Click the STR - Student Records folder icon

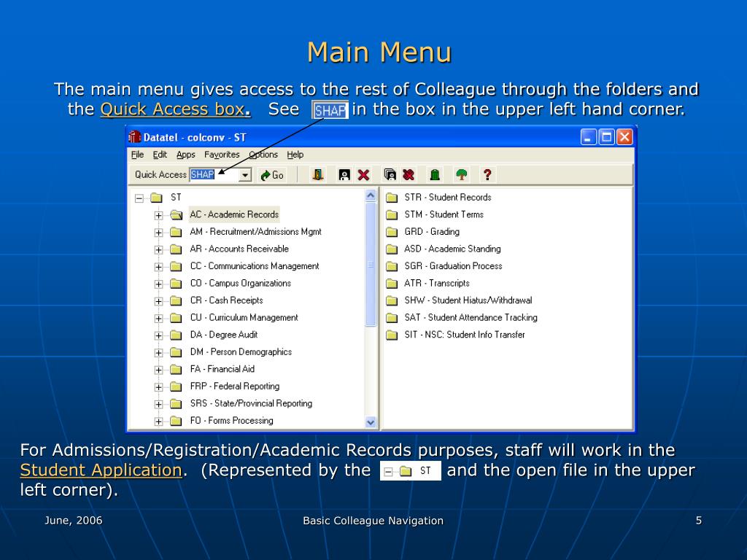point(392,198)
